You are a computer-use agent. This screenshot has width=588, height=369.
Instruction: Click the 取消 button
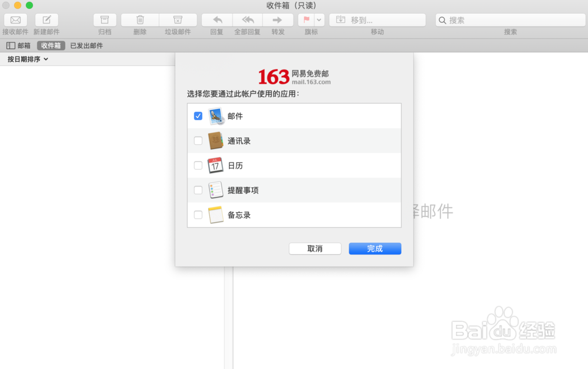pos(315,248)
